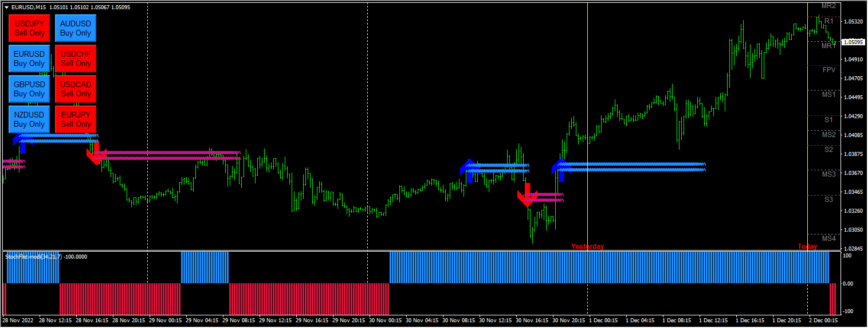
Task: Select the MS3 support level label
Action: pos(829,174)
